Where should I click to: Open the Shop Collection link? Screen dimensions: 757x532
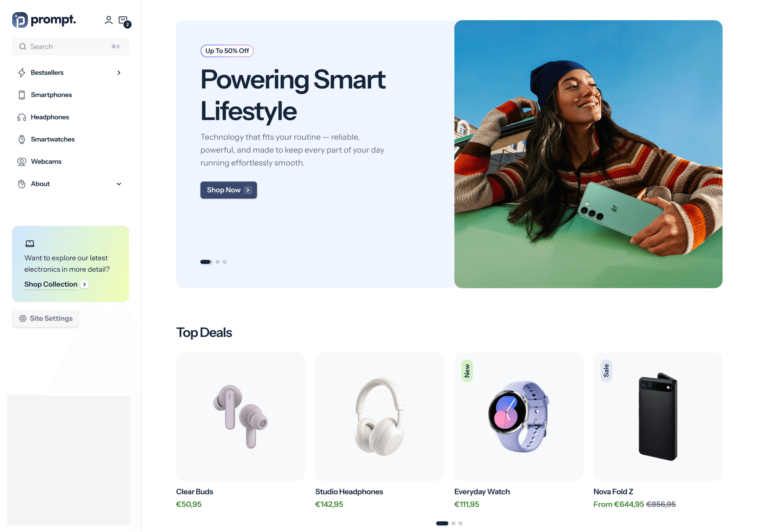51,284
